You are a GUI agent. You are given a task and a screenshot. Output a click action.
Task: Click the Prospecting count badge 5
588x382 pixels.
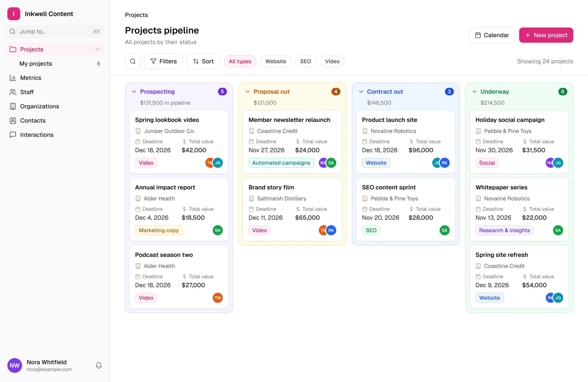[x=222, y=92]
